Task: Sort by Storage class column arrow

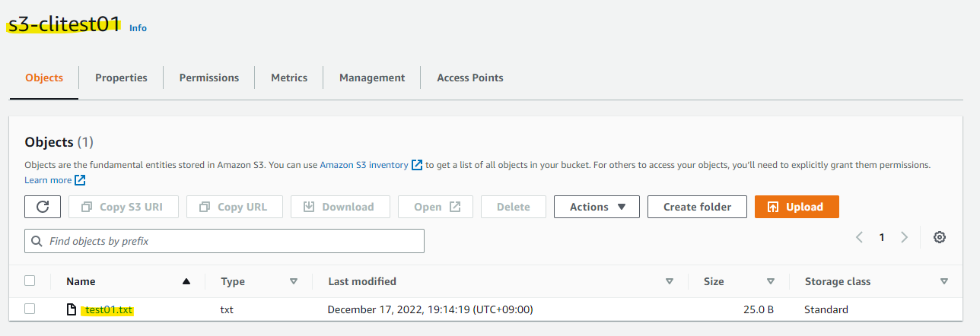Action: pyautogui.click(x=944, y=281)
